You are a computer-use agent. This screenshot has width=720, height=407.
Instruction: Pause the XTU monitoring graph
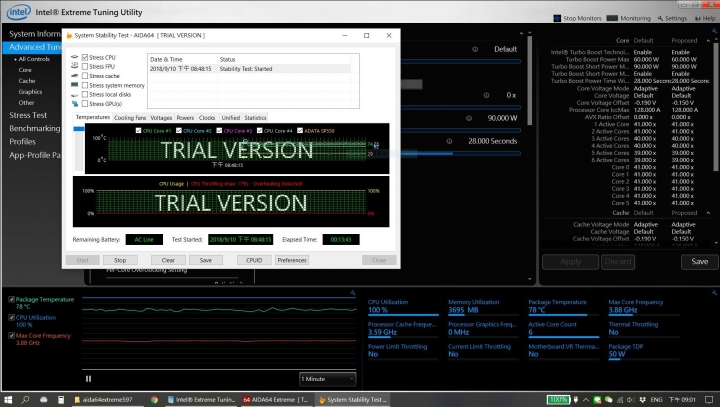pyautogui.click(x=88, y=379)
